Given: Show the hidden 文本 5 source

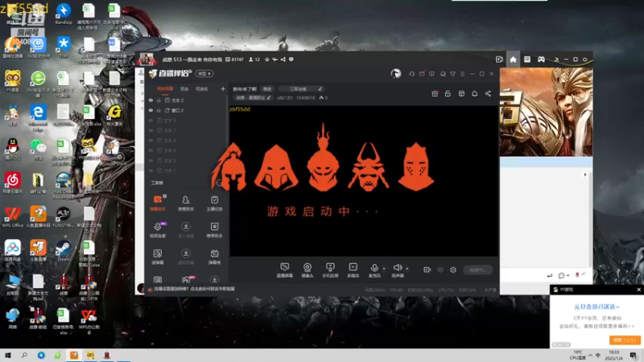Looking at the screenshot, I should pyautogui.click(x=151, y=160).
